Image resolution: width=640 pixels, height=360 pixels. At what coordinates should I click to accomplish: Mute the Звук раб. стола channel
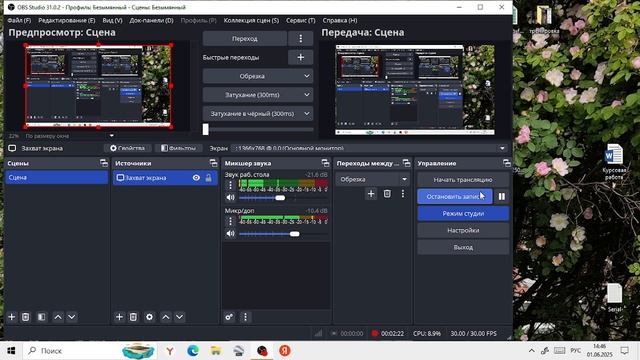(x=231, y=198)
